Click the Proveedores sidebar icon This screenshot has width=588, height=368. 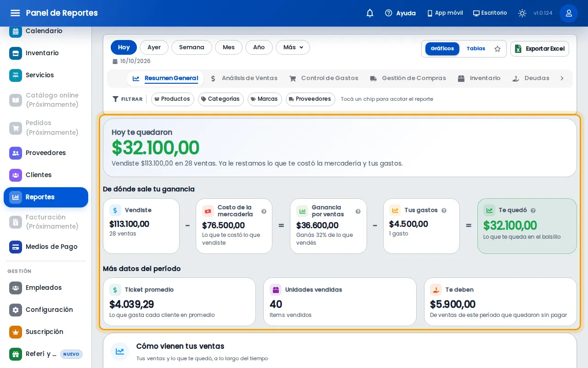pyautogui.click(x=16, y=153)
